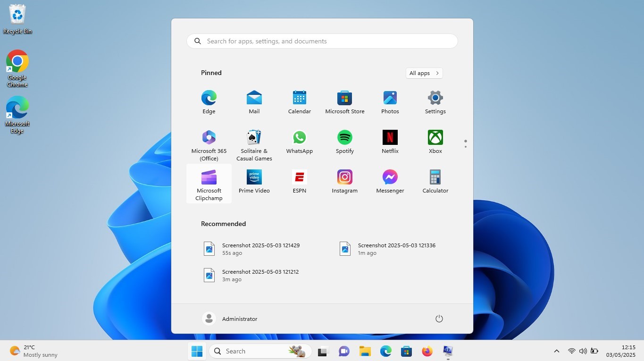Open Edge from the taskbar

pos(386,351)
